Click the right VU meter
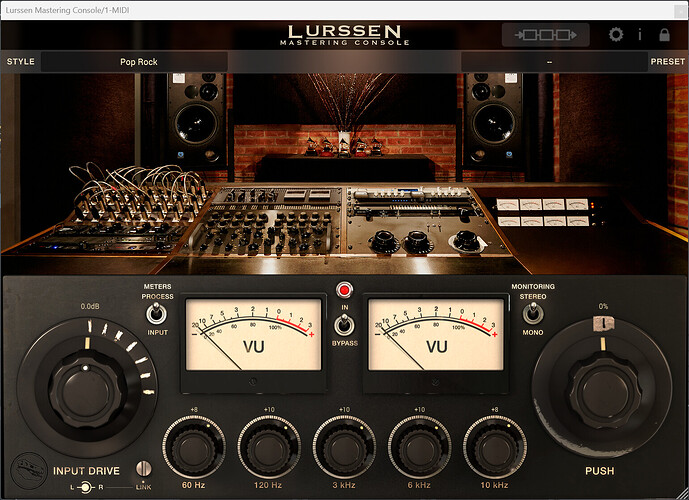Viewport: 689px width, 500px height. (x=436, y=334)
